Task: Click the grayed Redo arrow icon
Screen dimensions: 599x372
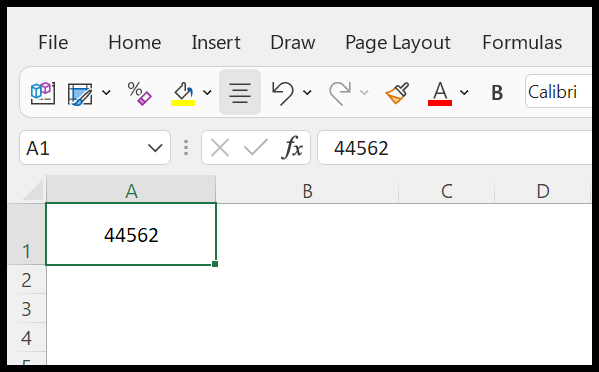Action: tap(340, 93)
